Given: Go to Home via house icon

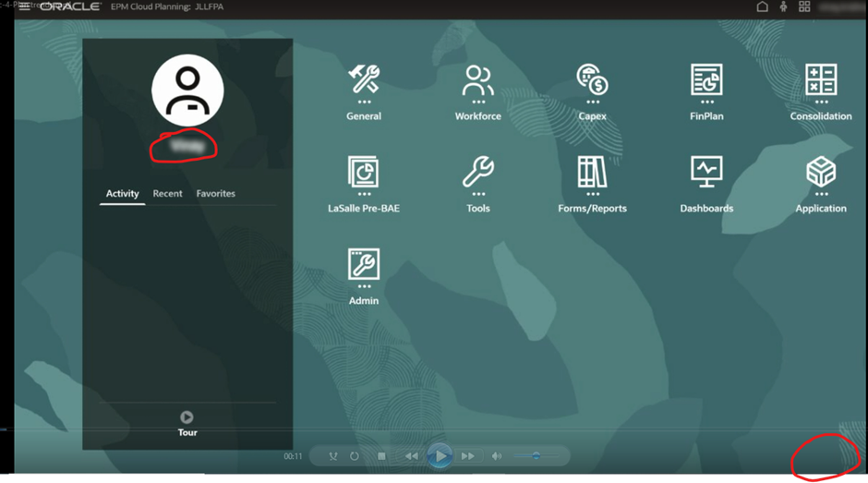Looking at the screenshot, I should [x=762, y=6].
